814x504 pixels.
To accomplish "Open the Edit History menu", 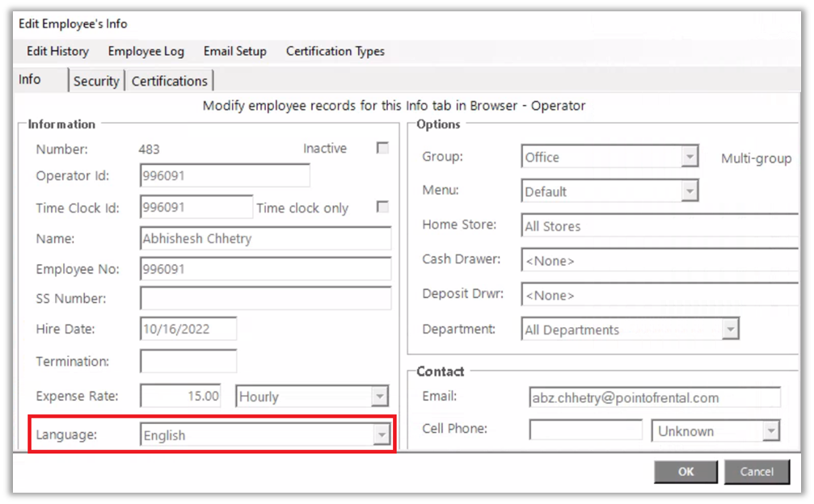I will point(57,51).
